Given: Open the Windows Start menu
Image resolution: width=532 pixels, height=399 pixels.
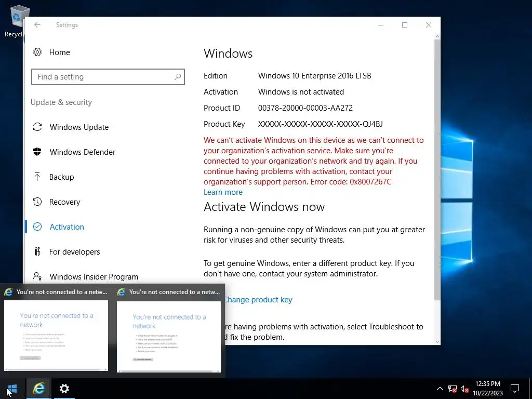Looking at the screenshot, I should [x=12, y=389].
